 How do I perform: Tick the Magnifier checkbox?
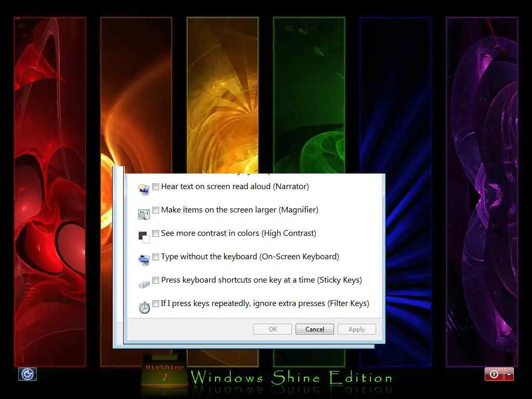click(155, 210)
